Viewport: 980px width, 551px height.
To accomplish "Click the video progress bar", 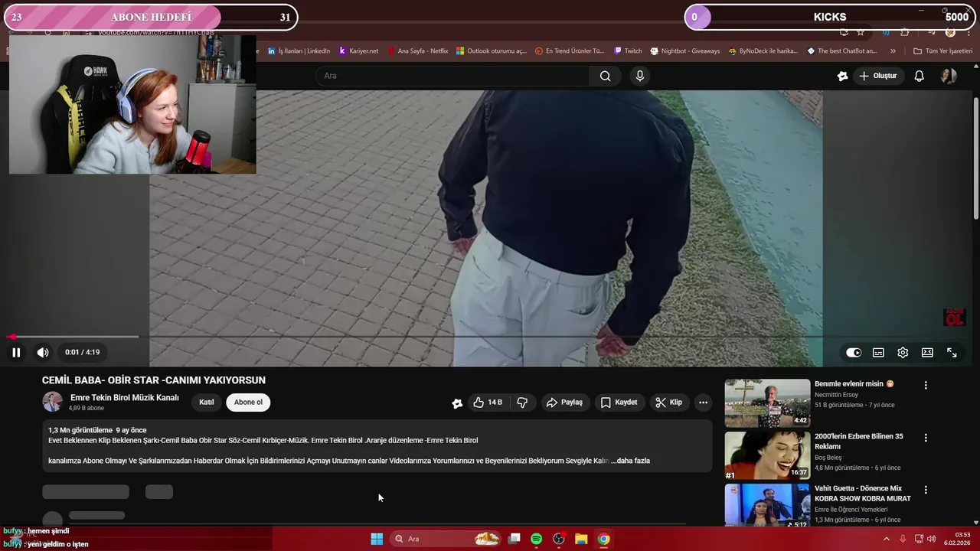I will 490,337.
